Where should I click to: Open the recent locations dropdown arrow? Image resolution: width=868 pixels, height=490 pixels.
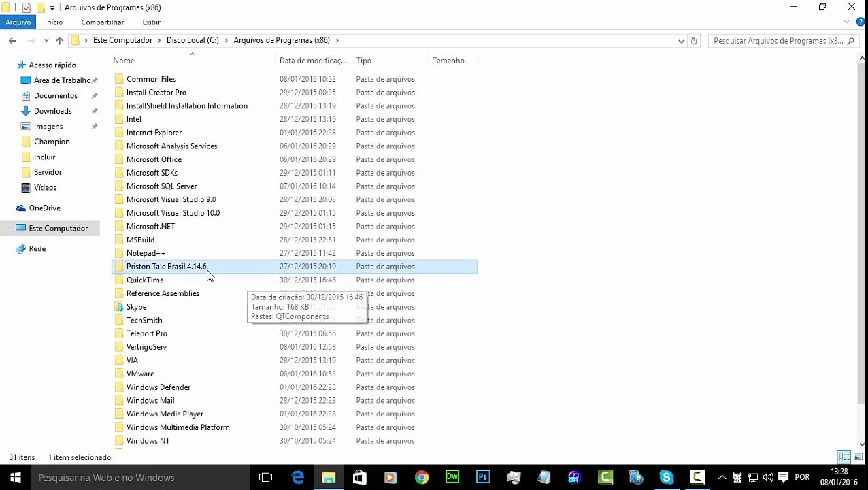46,41
